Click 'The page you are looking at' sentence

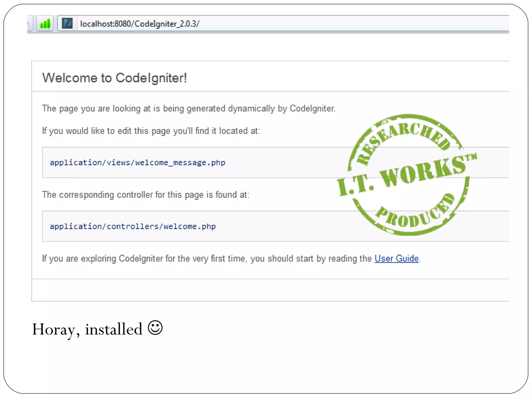pyautogui.click(x=189, y=109)
